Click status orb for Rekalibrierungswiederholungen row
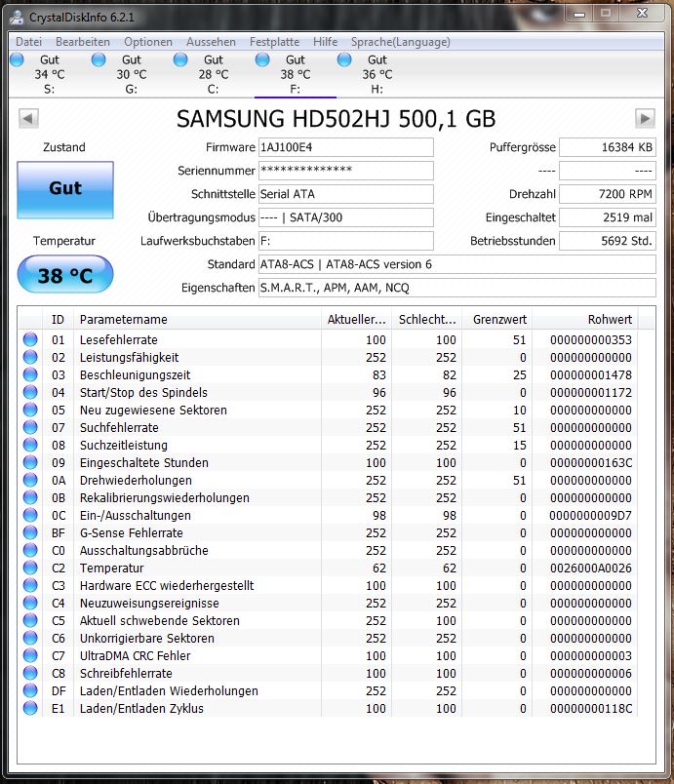Image resolution: width=674 pixels, height=784 pixels. pyautogui.click(x=30, y=497)
